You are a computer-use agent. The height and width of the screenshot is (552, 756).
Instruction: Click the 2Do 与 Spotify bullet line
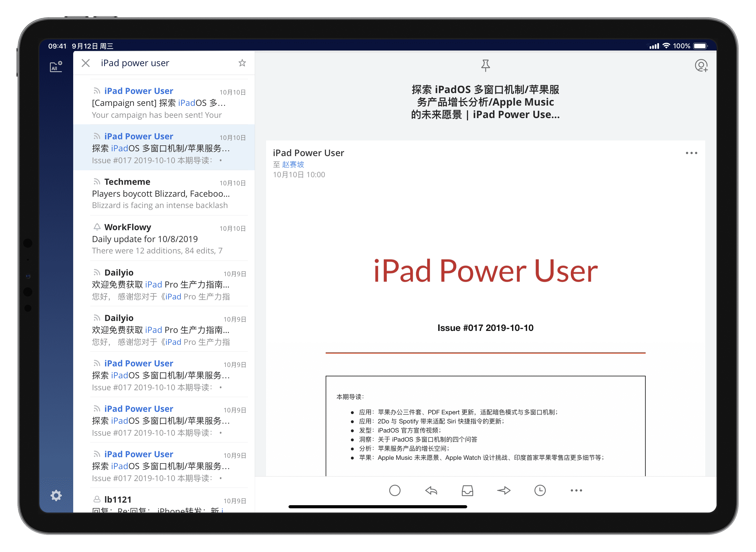(431, 421)
